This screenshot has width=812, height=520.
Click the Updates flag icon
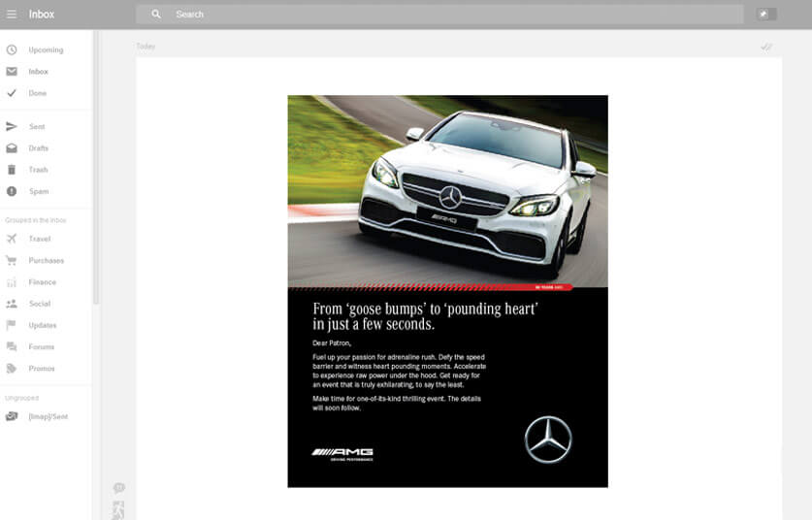coord(11,325)
